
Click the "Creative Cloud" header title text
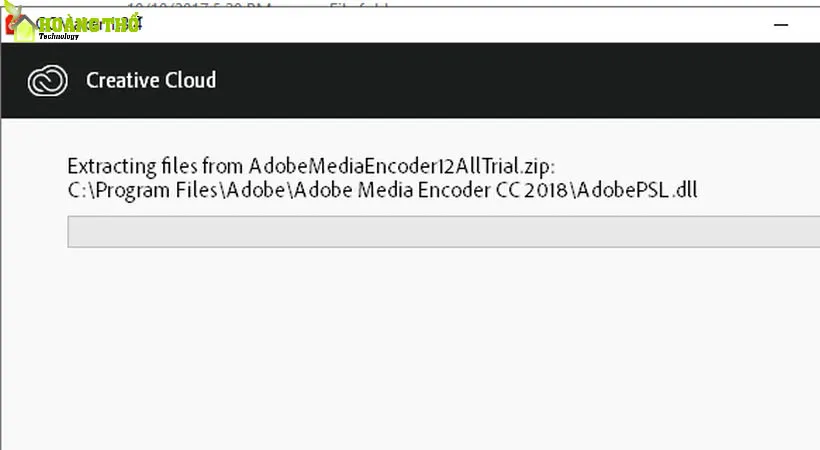click(x=151, y=81)
